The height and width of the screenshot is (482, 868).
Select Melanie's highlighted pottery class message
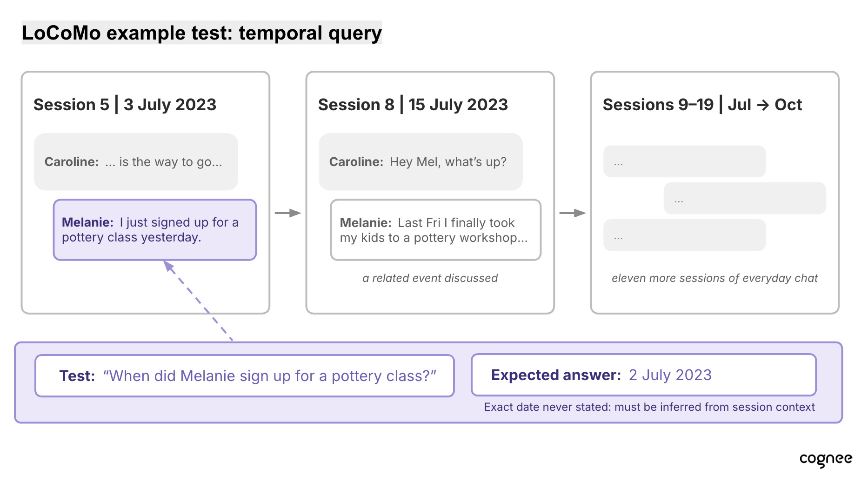click(155, 230)
